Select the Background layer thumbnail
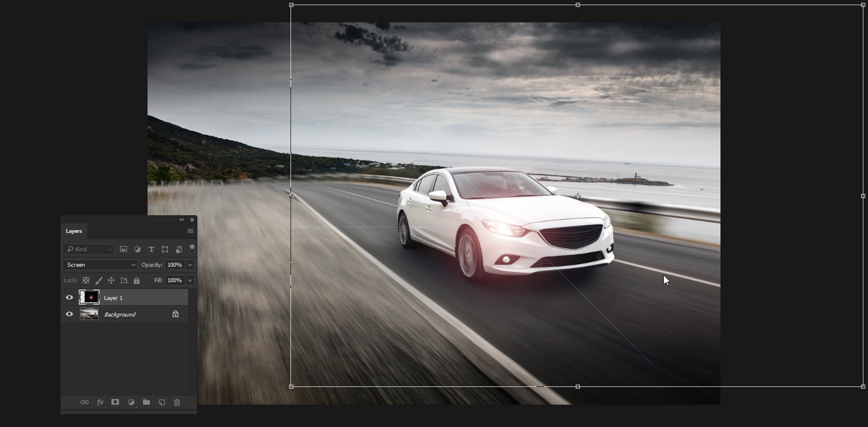The width and height of the screenshot is (868, 427). tap(89, 314)
